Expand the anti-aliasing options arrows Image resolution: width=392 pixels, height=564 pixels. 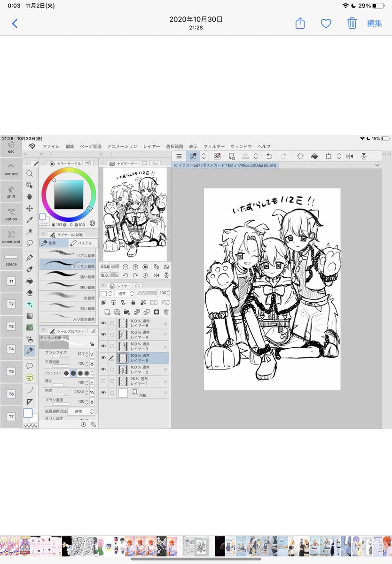pyautogui.click(x=92, y=373)
